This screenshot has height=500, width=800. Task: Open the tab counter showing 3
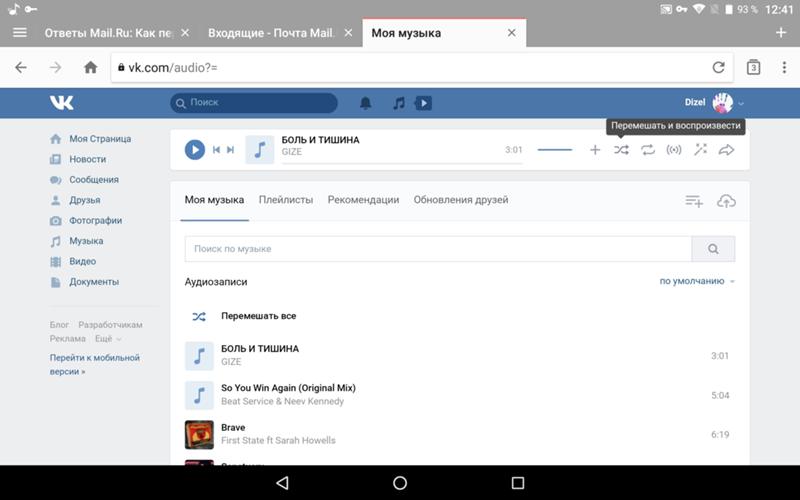point(753,67)
